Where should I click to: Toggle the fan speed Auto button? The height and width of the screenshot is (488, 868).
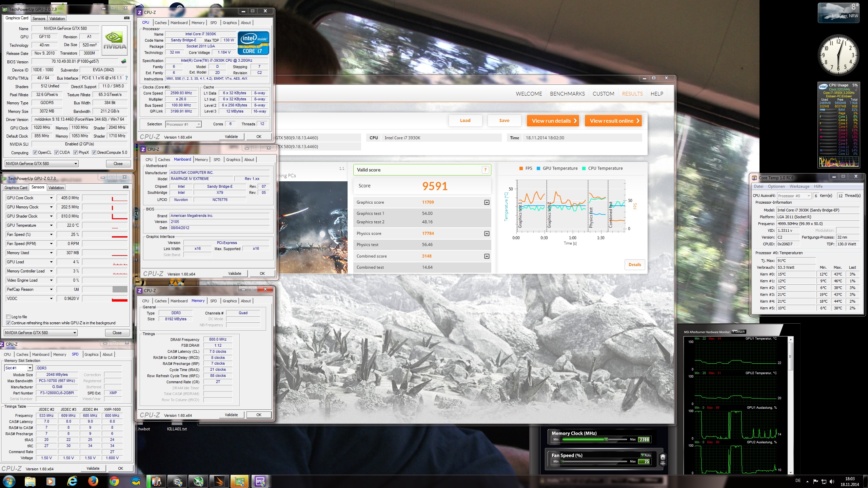pyautogui.click(x=646, y=455)
